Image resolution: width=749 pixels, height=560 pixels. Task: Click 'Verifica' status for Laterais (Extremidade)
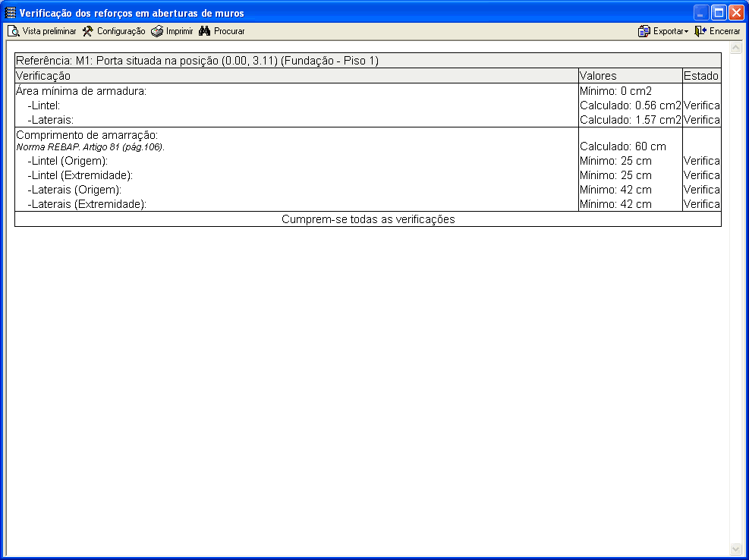coord(702,204)
